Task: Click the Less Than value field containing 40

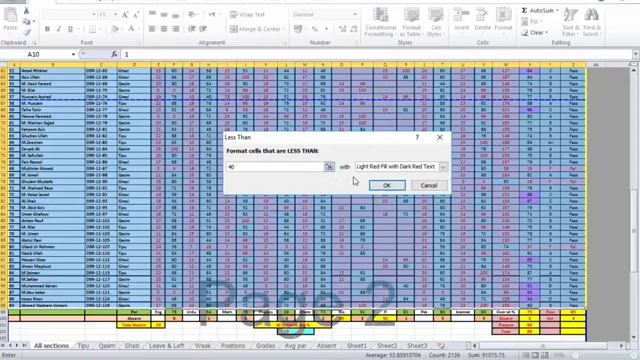Action: (x=276, y=167)
